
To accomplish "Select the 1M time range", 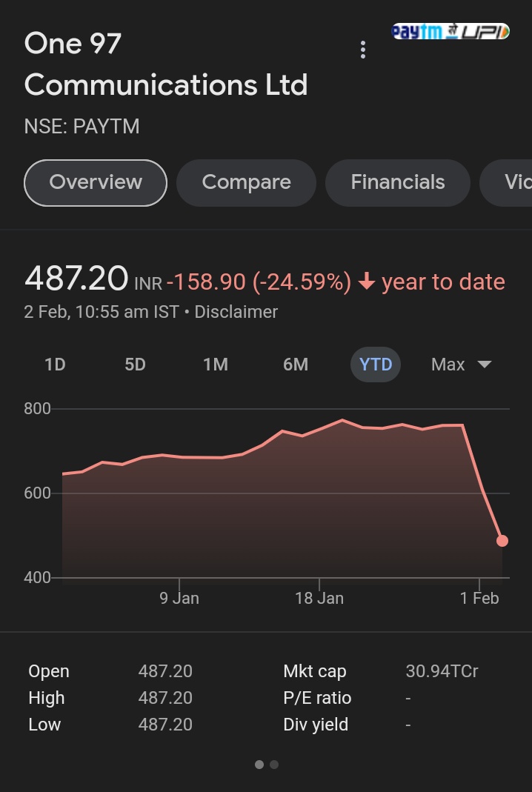I will (x=216, y=365).
